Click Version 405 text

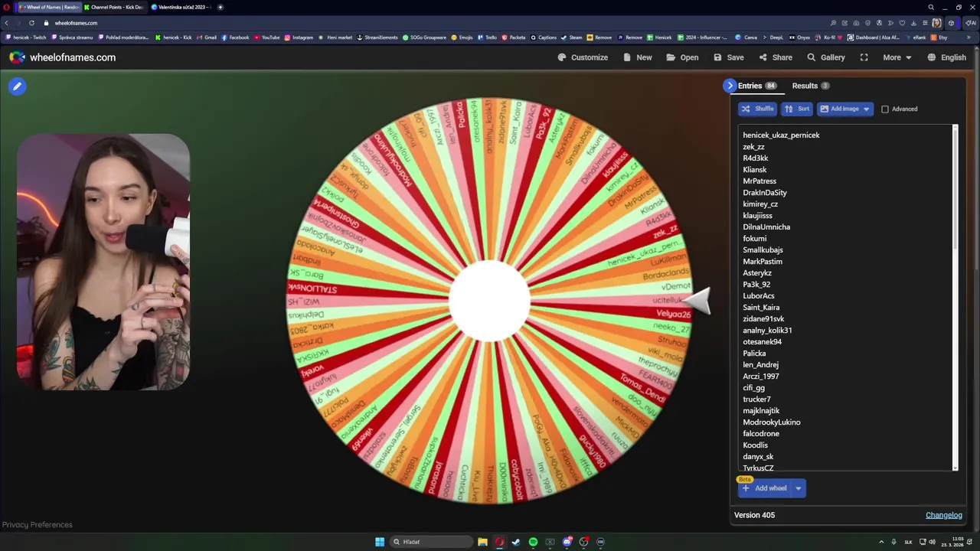tap(754, 515)
